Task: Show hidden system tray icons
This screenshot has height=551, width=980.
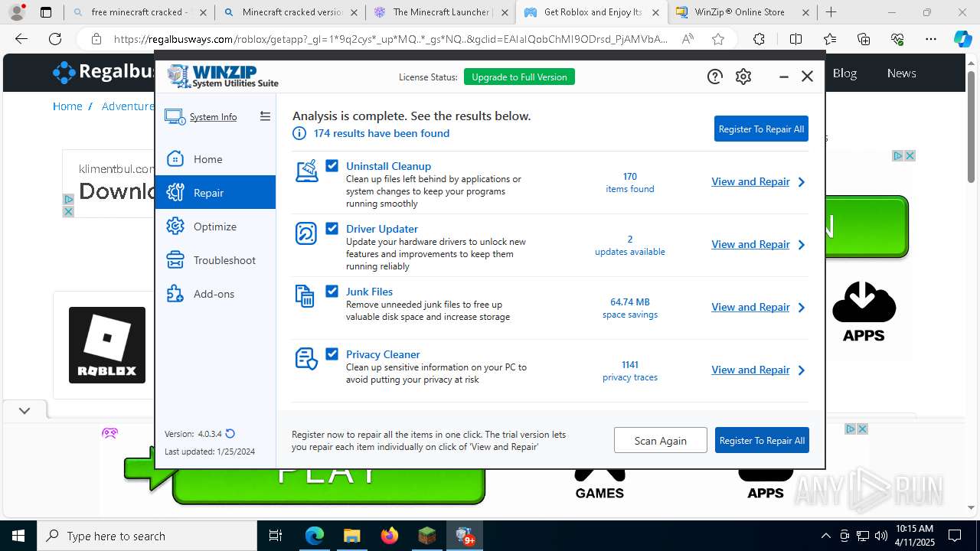Action: pyautogui.click(x=825, y=536)
